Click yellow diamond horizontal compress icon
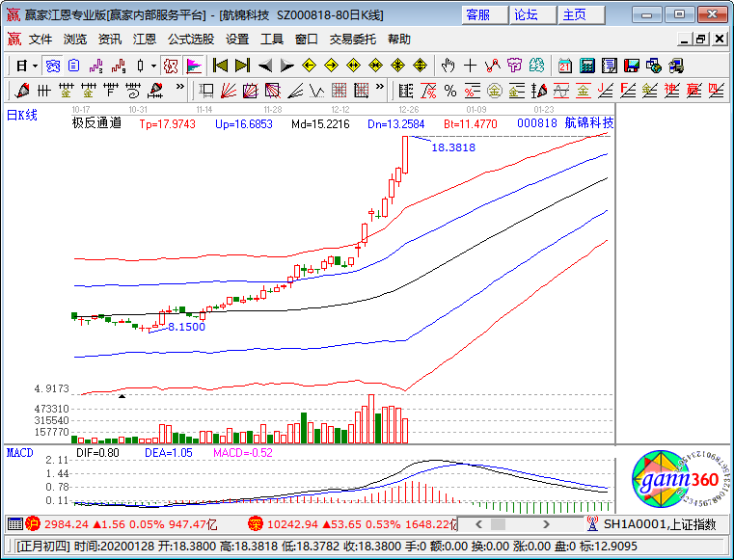The height and width of the screenshot is (560, 734). click(375, 66)
